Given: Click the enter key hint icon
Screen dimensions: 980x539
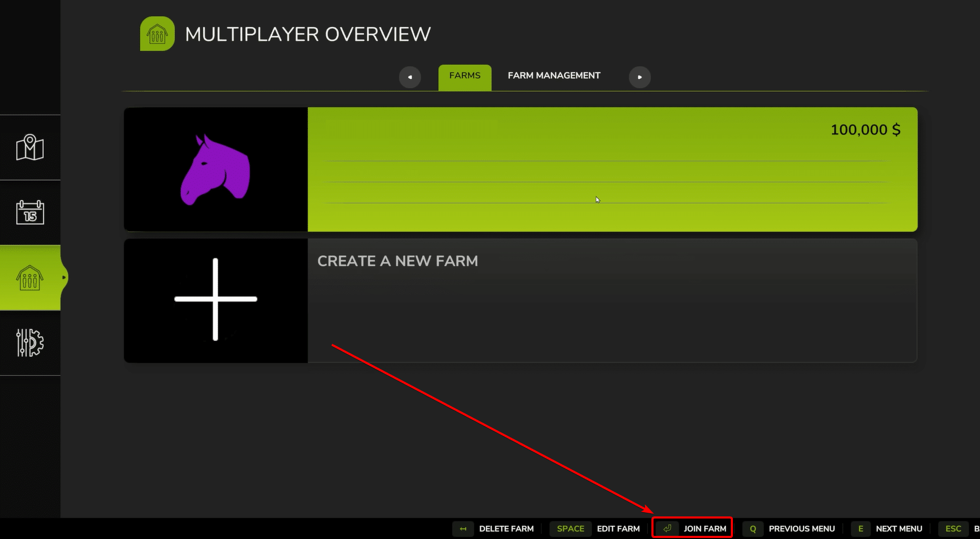Looking at the screenshot, I should tap(667, 528).
